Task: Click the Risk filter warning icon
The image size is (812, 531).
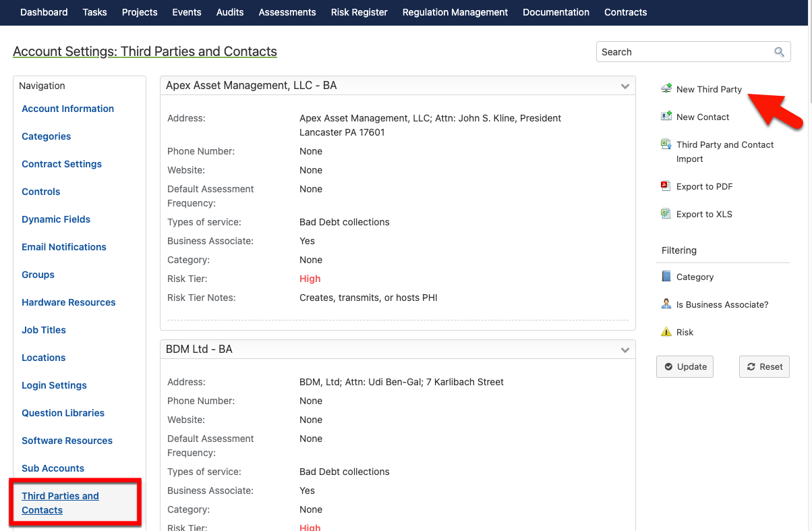Action: click(x=666, y=331)
